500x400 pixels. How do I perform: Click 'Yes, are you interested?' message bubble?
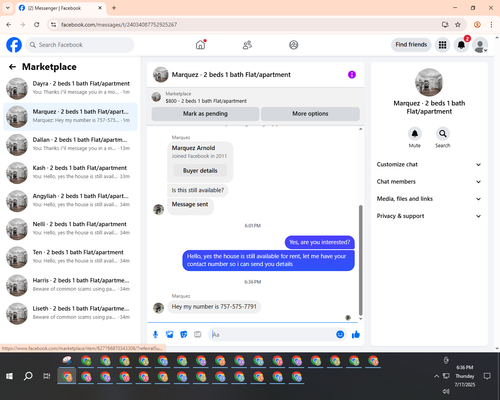coord(320,242)
